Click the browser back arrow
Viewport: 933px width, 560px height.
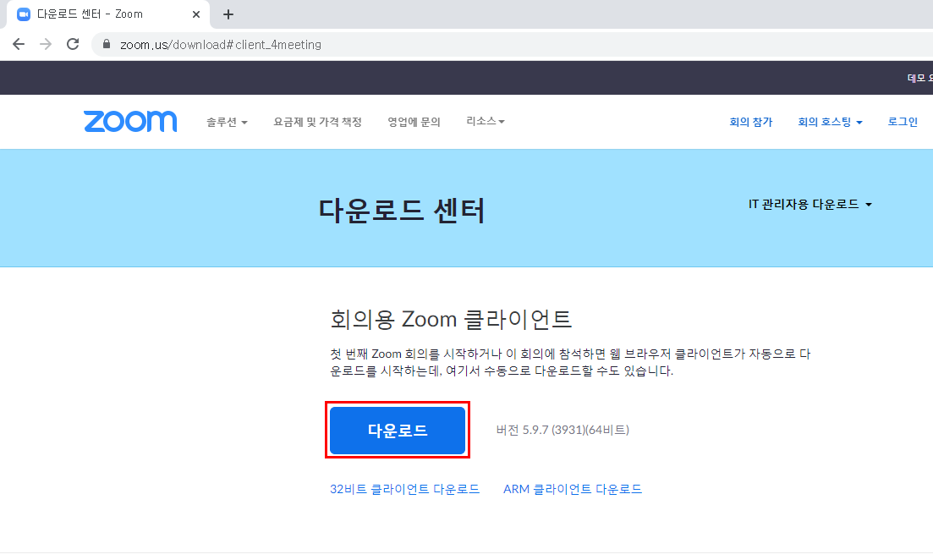tap(19, 44)
